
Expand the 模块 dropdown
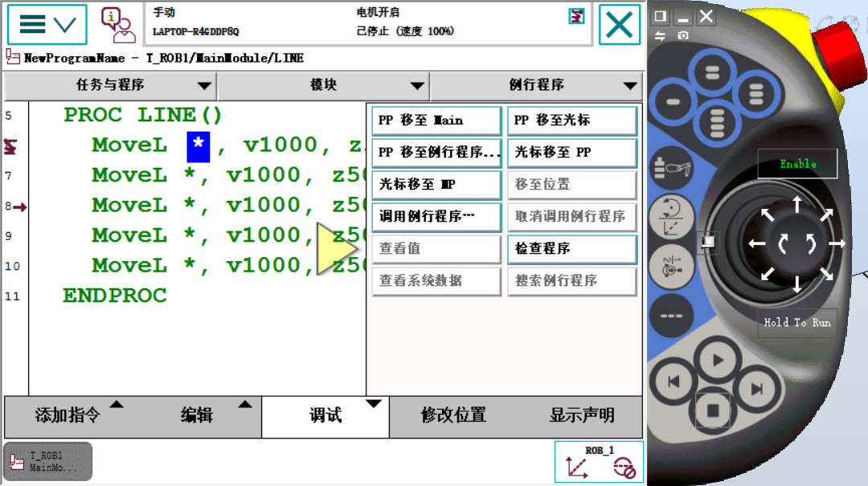[x=324, y=86]
